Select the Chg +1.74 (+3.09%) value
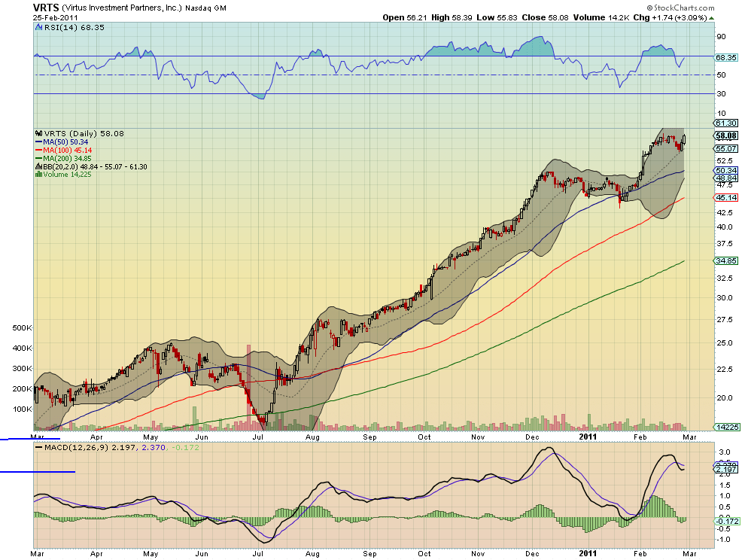 coord(670,17)
